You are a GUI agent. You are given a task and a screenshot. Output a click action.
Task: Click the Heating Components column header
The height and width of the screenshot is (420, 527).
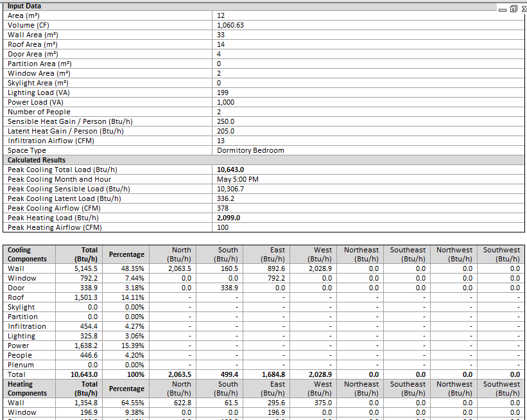coord(27,389)
